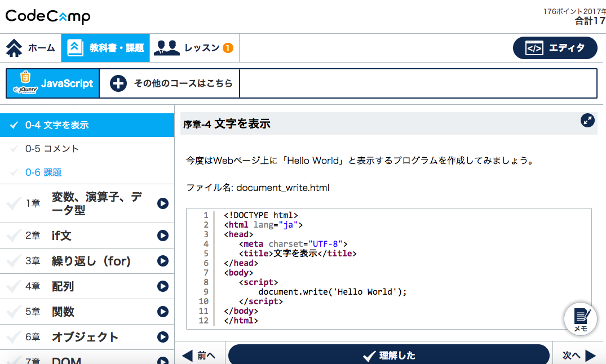Open the memo notepad icon

click(581, 318)
